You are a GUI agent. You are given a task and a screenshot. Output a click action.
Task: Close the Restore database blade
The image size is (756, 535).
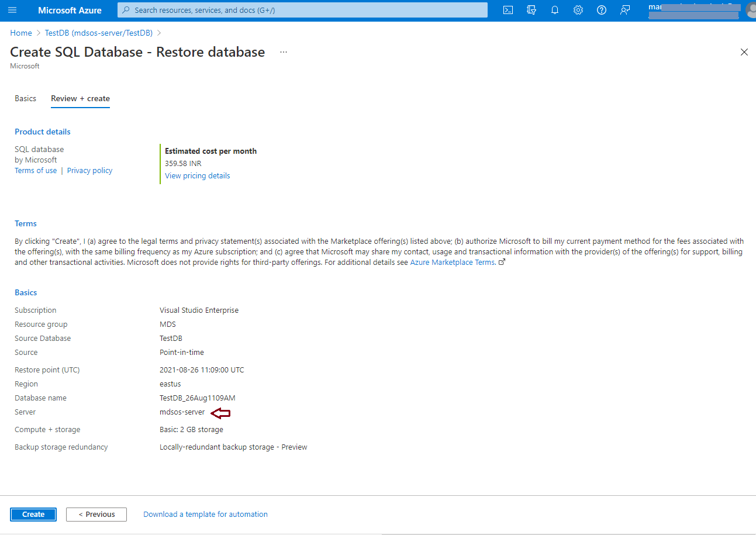point(744,52)
